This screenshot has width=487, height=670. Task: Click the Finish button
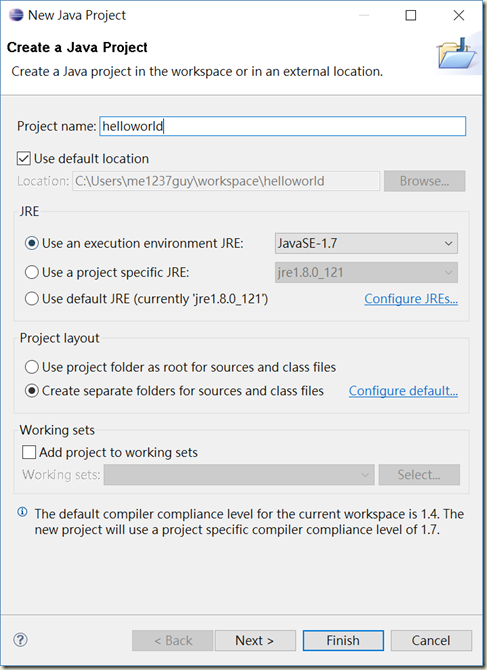coord(343,641)
